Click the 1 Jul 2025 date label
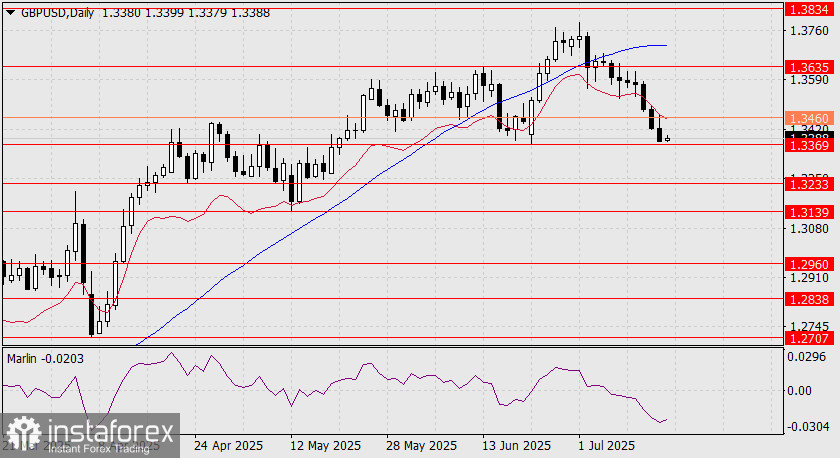Screen dimensions: 840x458 (x=606, y=446)
